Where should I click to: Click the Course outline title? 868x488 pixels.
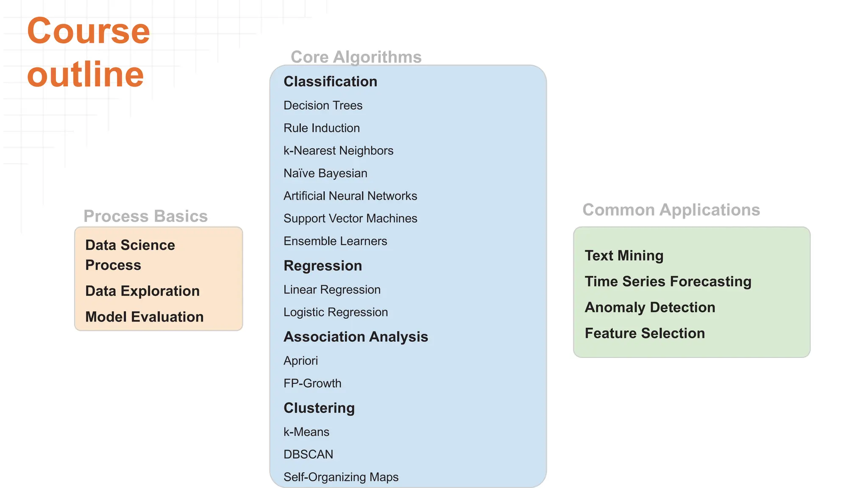coord(88,53)
